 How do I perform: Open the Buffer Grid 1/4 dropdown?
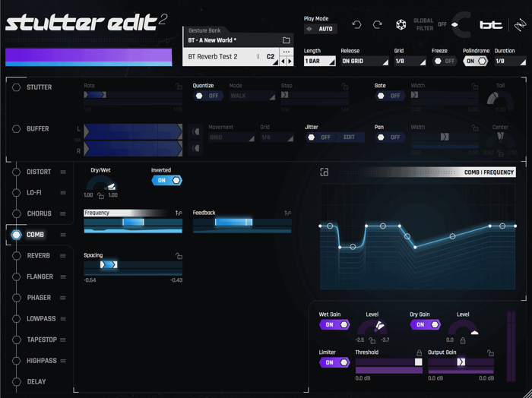[x=277, y=137]
